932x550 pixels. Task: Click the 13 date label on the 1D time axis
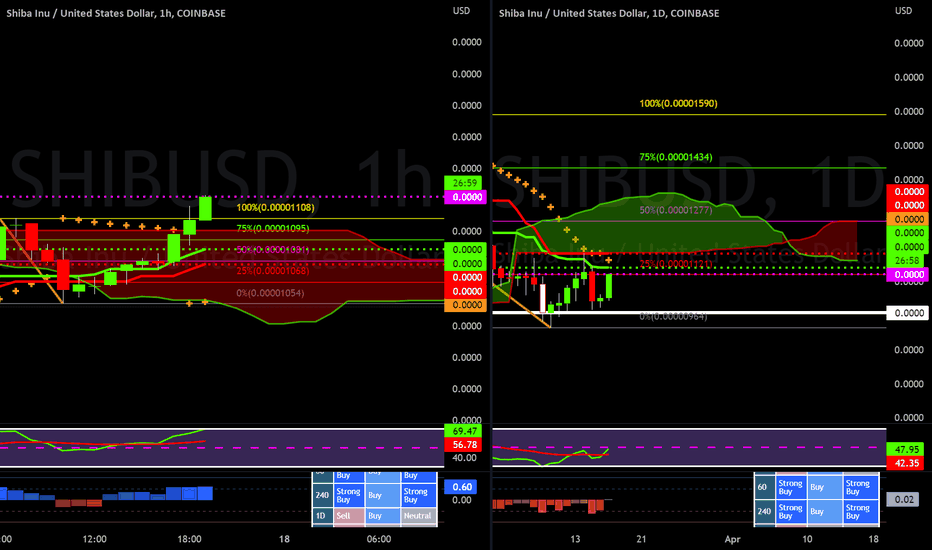point(575,539)
